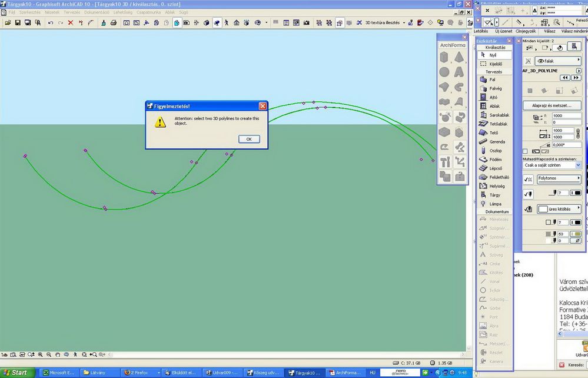Click the open file icon in toolbar
The width and height of the screenshot is (588, 378).
coord(8,23)
